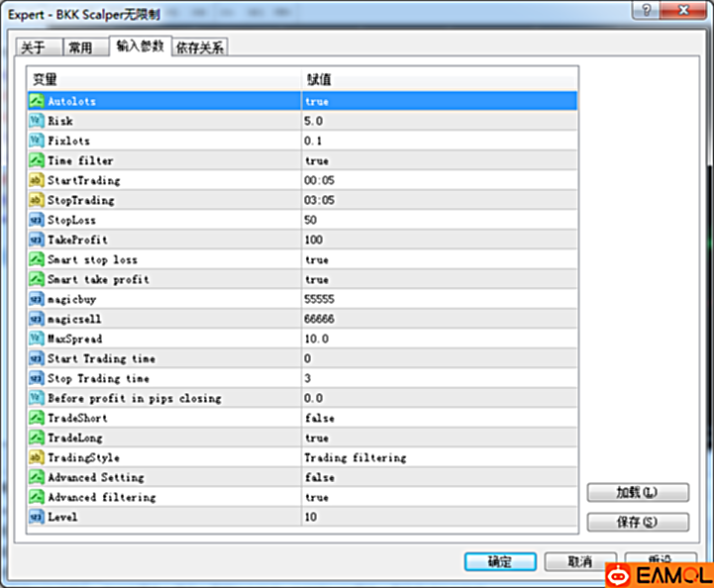Click the icon beside Risk

37,121
